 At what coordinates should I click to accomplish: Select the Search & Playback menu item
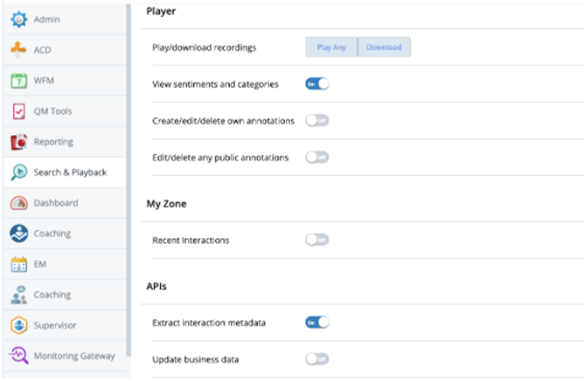point(65,172)
